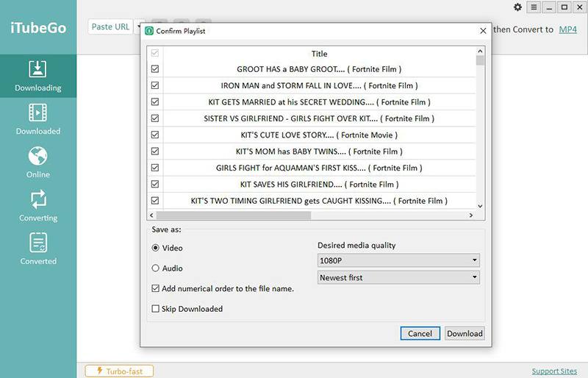Open the Online globe section
Image resolution: width=588 pixels, height=378 pixels.
point(38,163)
